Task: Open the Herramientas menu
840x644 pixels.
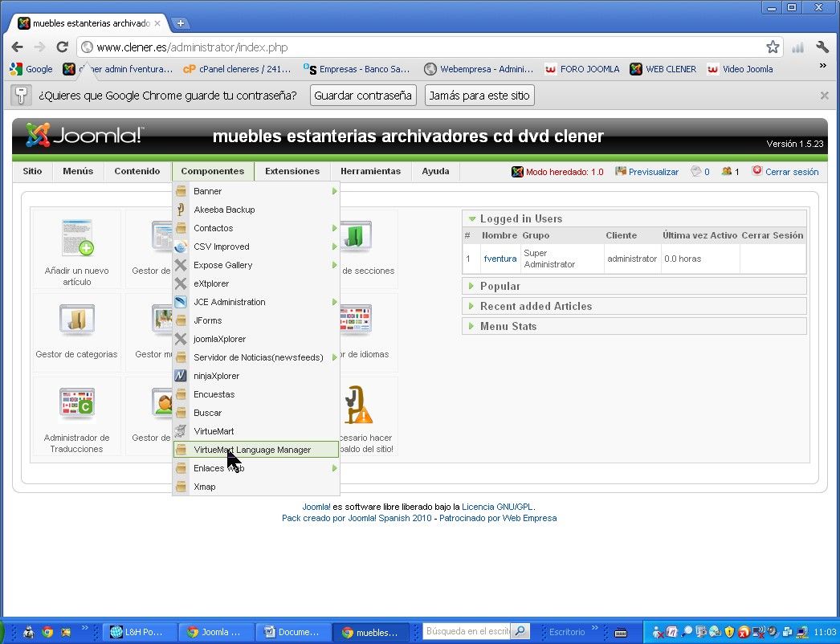Action: click(371, 172)
